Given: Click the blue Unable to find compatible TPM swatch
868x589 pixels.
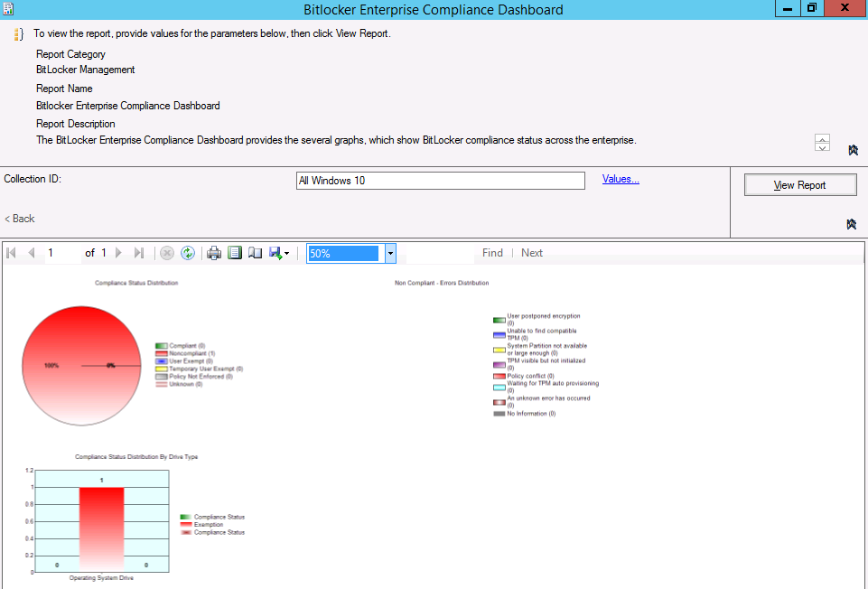Looking at the screenshot, I should (x=499, y=335).
